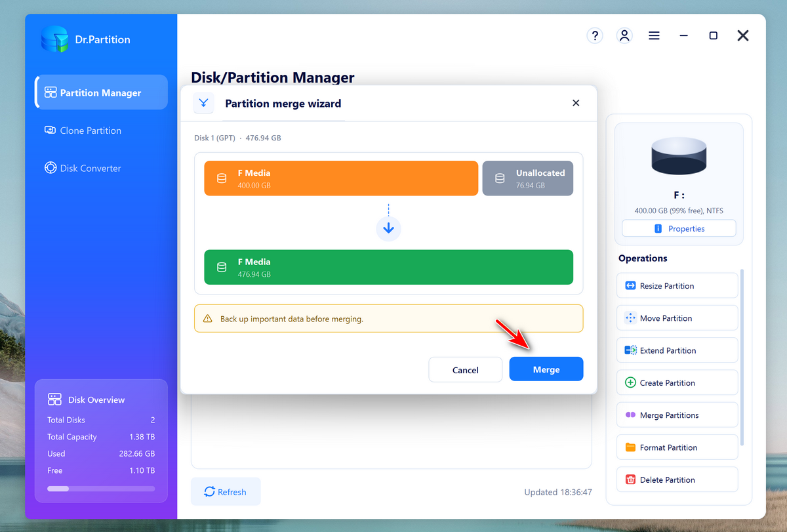The image size is (787, 532).
Task: Choose Extend Partition operation
Action: (677, 350)
